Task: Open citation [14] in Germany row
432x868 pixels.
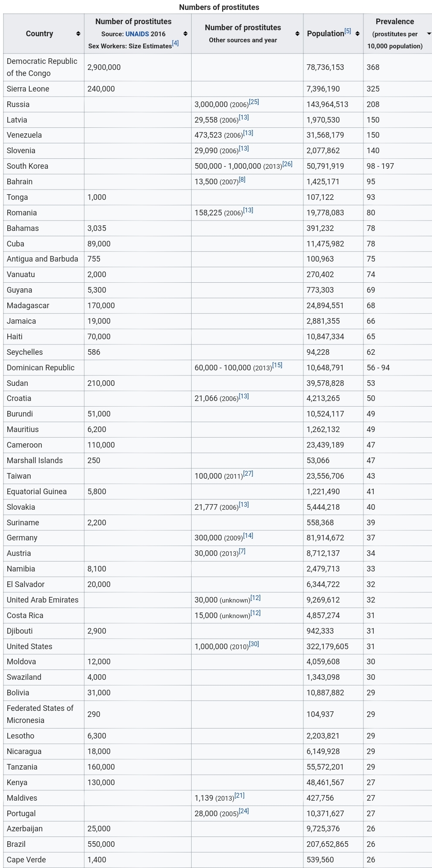Action: point(248,536)
